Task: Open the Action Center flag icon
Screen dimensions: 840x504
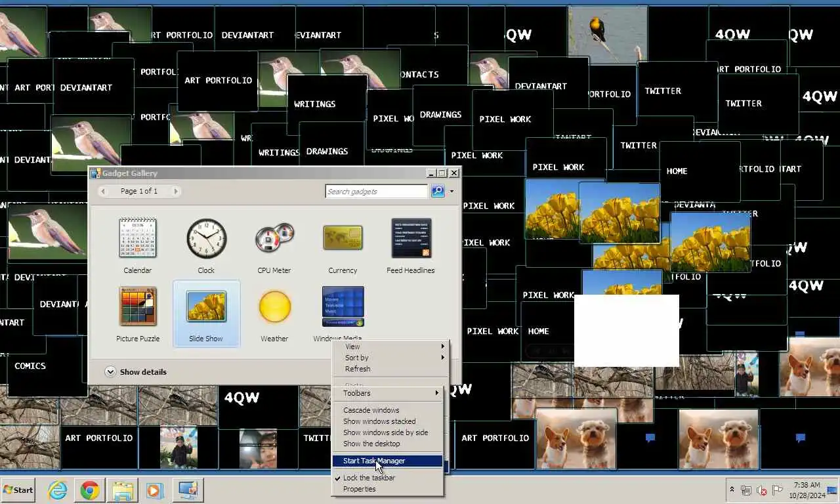Action: 777,490
